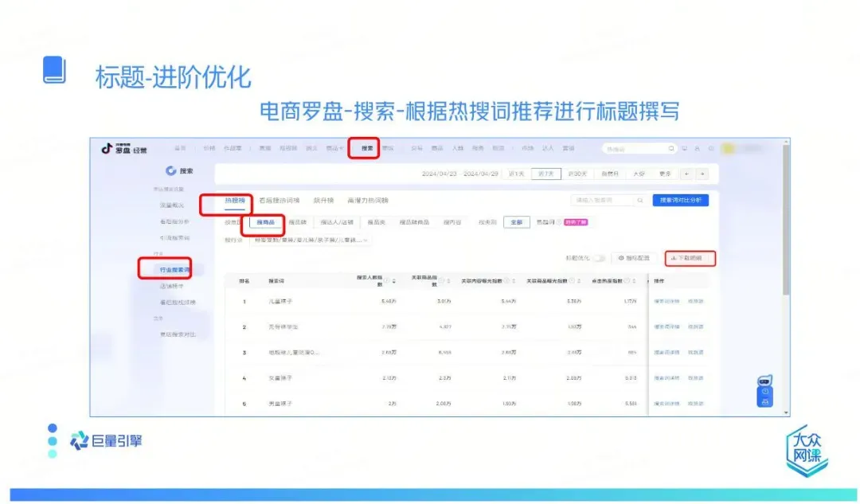Open the 行业搜索词 sidebar item
Image resolution: width=860 pixels, height=504 pixels.
point(174,270)
